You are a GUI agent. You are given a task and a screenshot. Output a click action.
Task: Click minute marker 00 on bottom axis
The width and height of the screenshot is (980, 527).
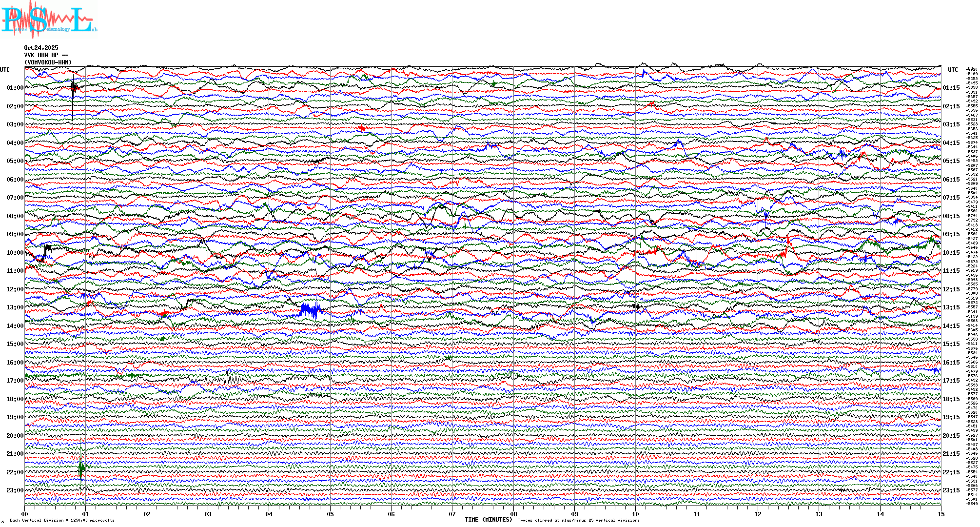pos(25,514)
